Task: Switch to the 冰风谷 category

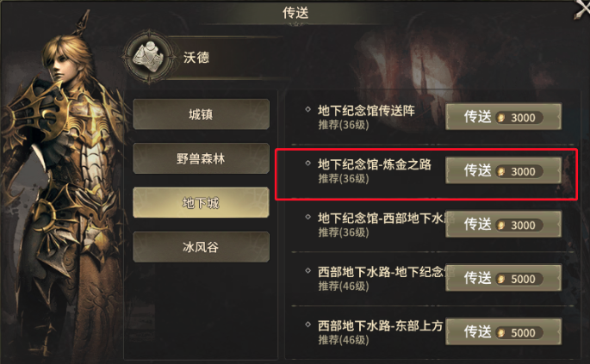Action: 201,247
